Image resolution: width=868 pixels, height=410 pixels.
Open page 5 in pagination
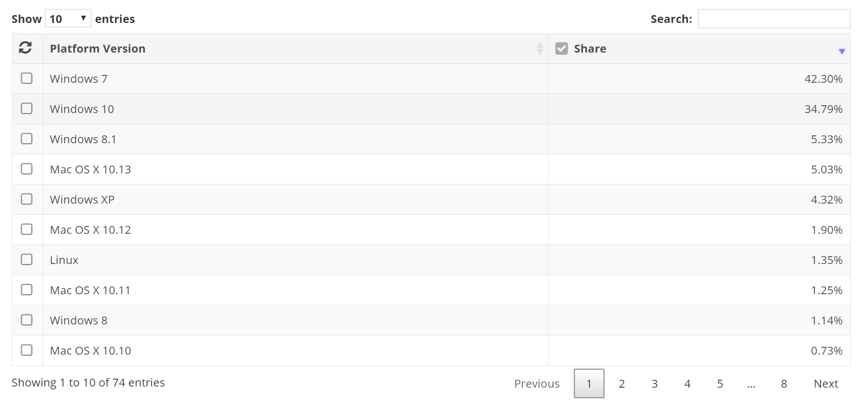point(720,384)
